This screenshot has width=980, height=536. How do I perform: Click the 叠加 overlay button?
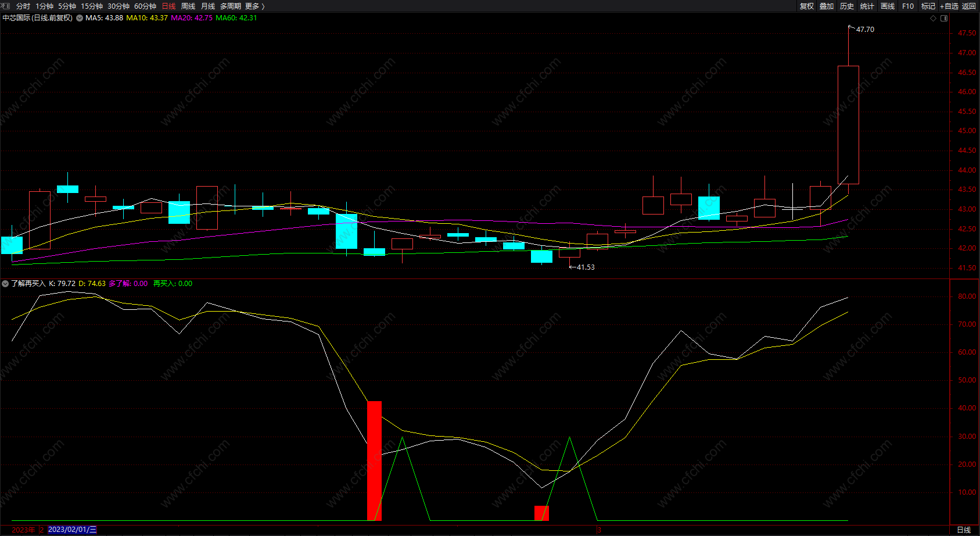(827, 6)
